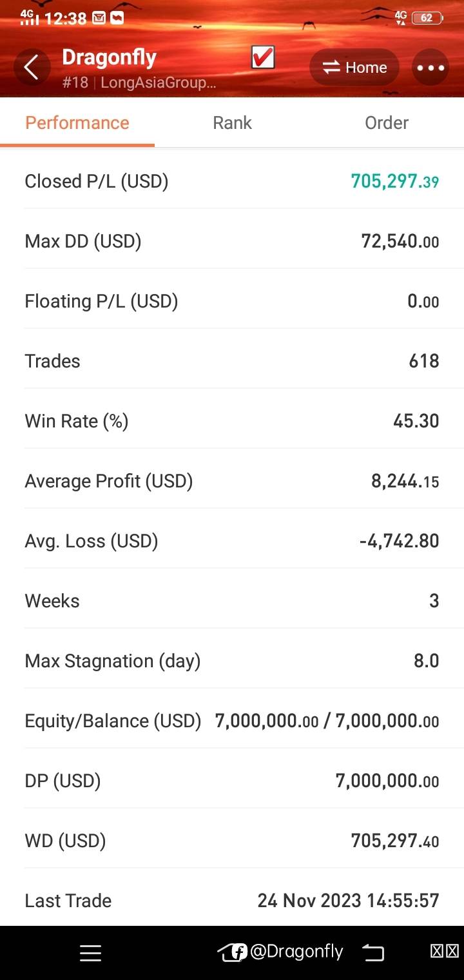Image resolution: width=464 pixels, height=980 pixels.
Task: Tap the Last Trade date row
Action: pos(232,901)
